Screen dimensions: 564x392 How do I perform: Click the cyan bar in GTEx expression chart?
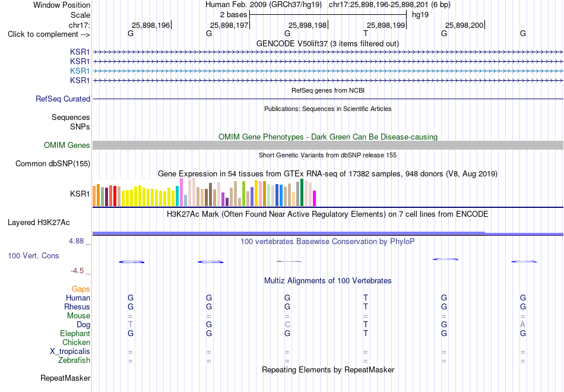(x=177, y=196)
